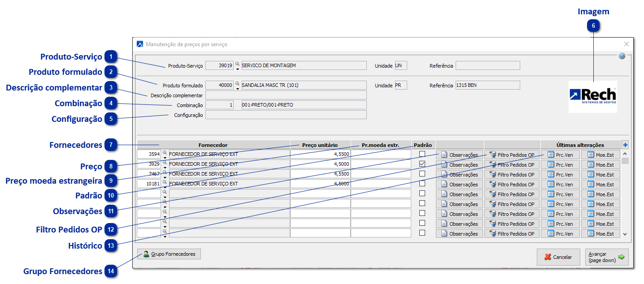The width and height of the screenshot is (644, 284).
Task: Expand supplier dropdown arrow in row 10181
Action: [165, 187]
